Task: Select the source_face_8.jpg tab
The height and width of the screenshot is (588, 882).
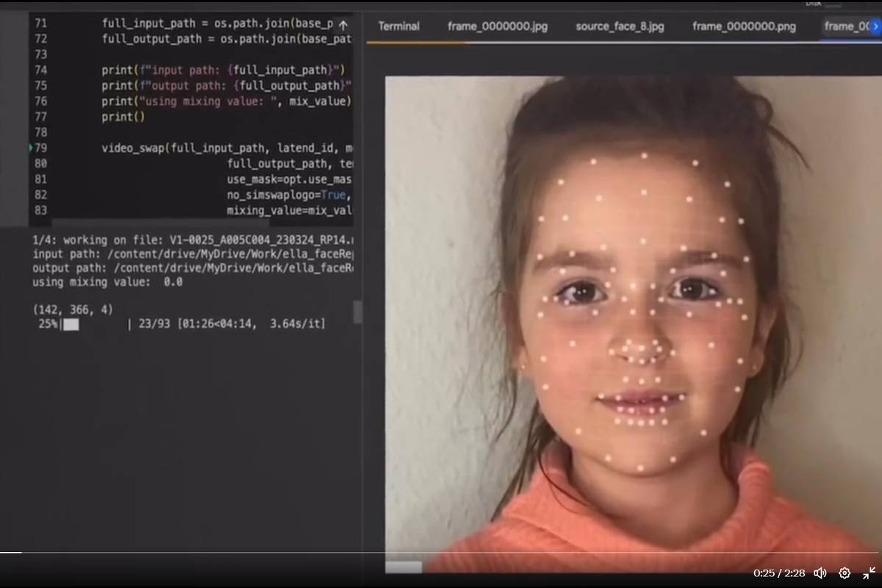Action: [620, 26]
